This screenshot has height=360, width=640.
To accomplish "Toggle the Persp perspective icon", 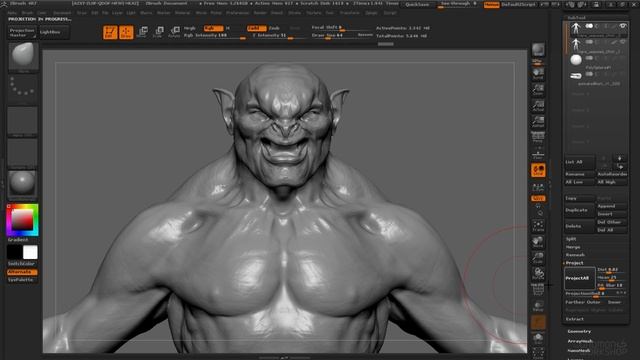I will [x=538, y=137].
